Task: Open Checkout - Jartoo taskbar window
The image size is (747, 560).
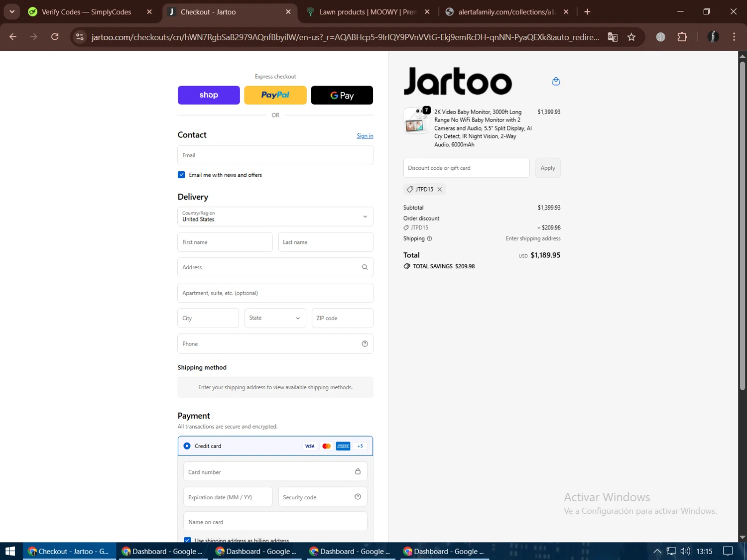Action: (x=69, y=551)
